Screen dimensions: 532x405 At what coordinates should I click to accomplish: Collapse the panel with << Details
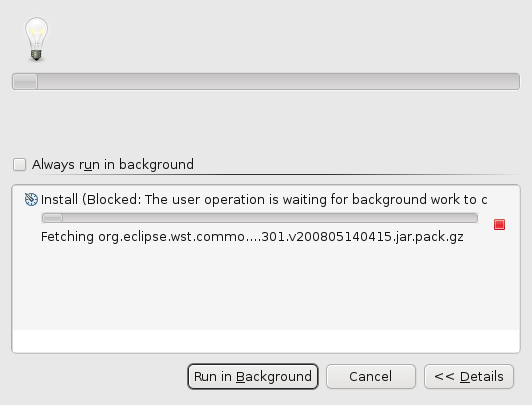(469, 377)
